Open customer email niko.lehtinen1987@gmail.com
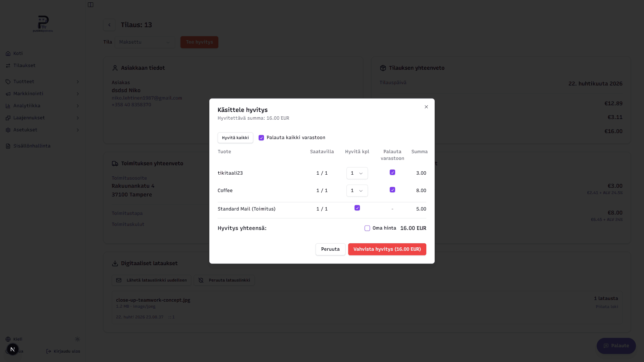The height and width of the screenshot is (362, 644). 147,98
